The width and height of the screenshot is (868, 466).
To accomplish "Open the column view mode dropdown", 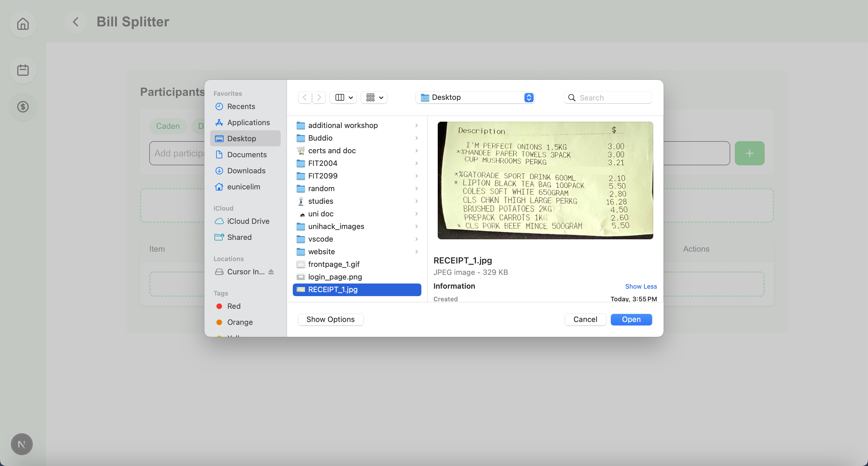I will (x=343, y=98).
